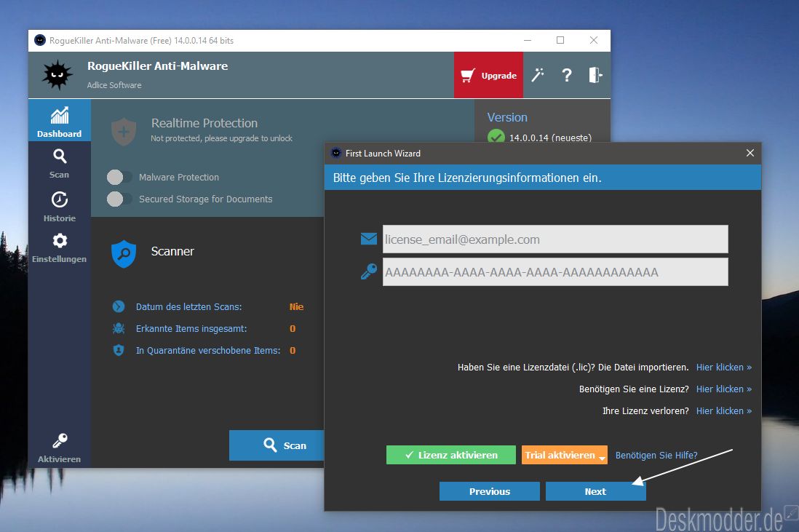Close the First Launch Wizard dialog
The width and height of the screenshot is (799, 532).
[750, 153]
